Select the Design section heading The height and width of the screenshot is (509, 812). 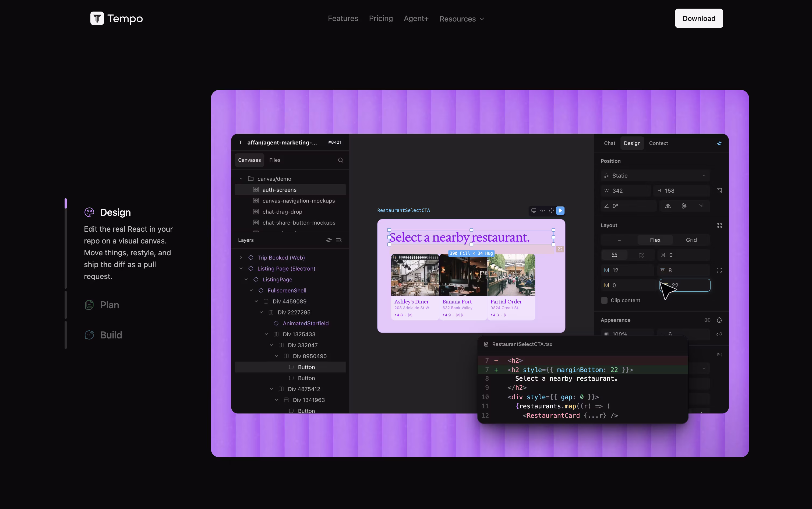(x=115, y=213)
